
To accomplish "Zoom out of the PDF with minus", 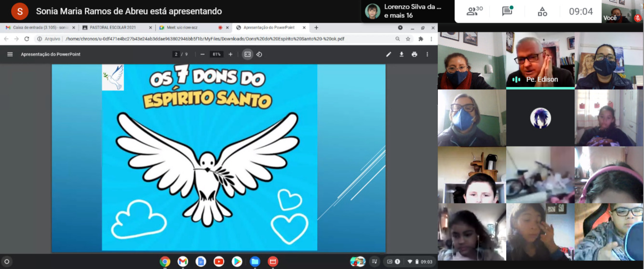I will pos(202,54).
